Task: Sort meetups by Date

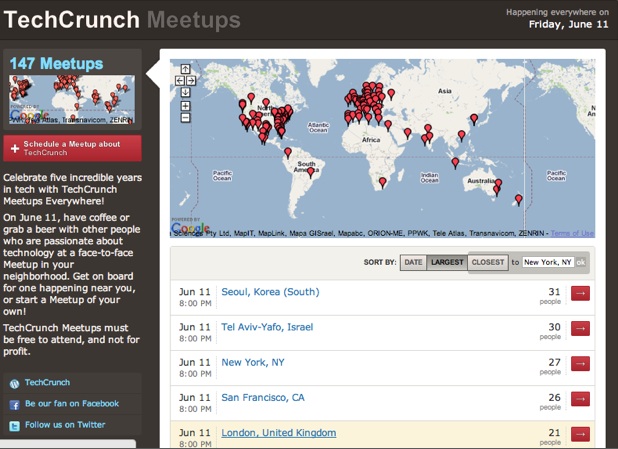Action: coord(413,263)
